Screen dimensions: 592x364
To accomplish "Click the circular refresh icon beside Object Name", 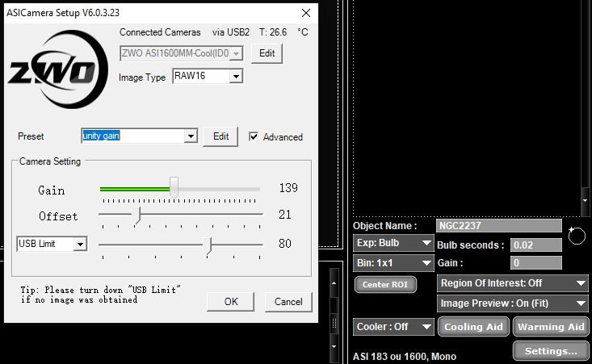I will click(577, 236).
